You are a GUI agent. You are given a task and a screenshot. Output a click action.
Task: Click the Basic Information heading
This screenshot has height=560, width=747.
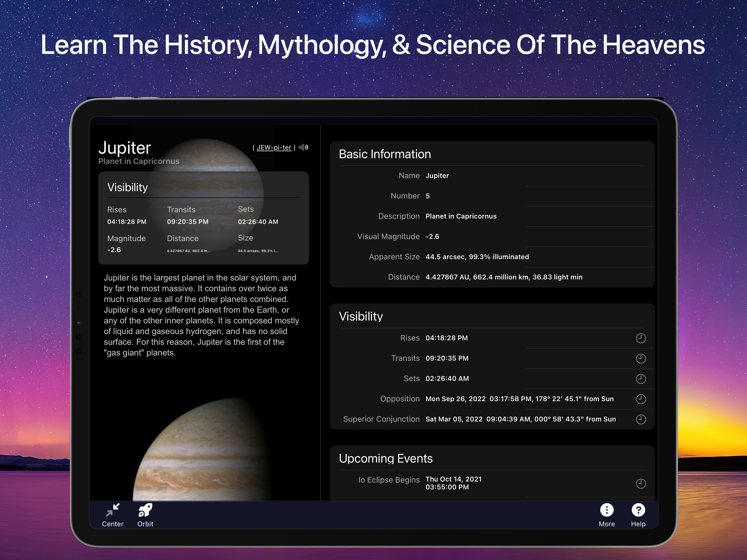[385, 154]
